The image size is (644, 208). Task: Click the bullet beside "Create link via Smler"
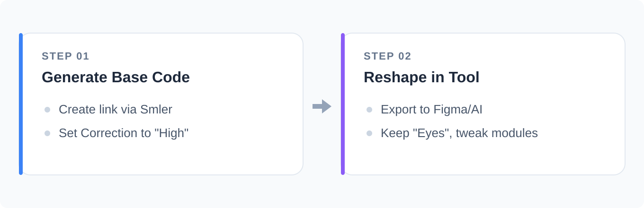click(47, 110)
